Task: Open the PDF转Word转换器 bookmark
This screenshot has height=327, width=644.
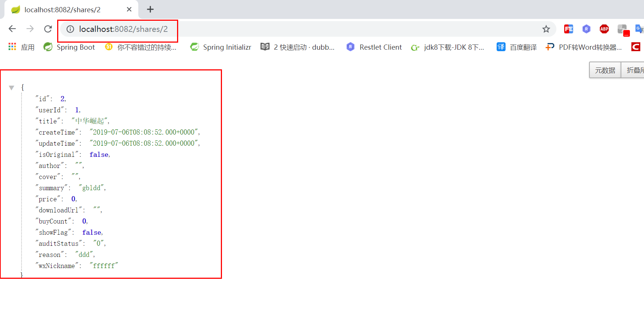Action: (x=583, y=47)
